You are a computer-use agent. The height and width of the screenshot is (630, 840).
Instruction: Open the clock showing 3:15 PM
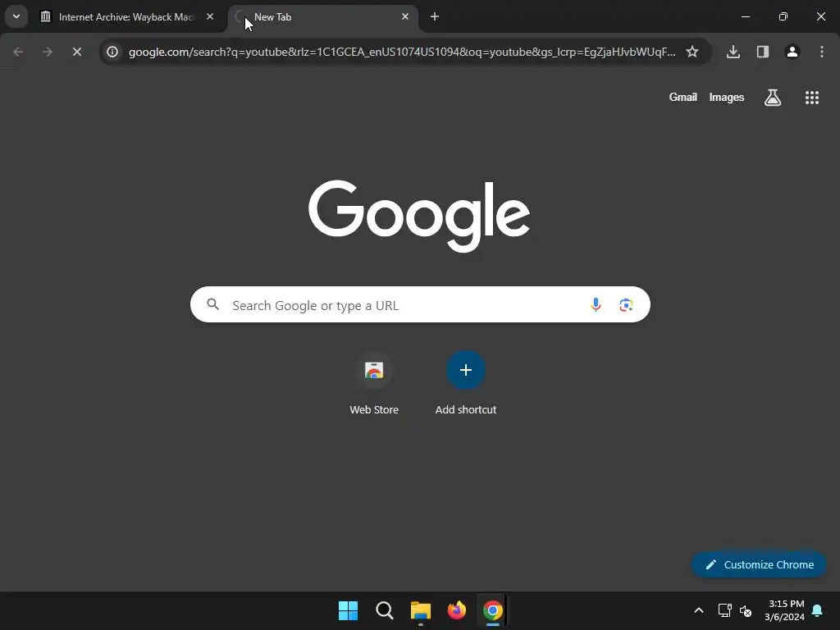[785, 610]
